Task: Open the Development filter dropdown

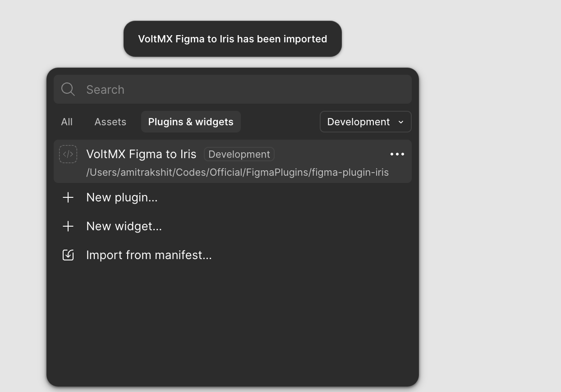Action: point(366,122)
